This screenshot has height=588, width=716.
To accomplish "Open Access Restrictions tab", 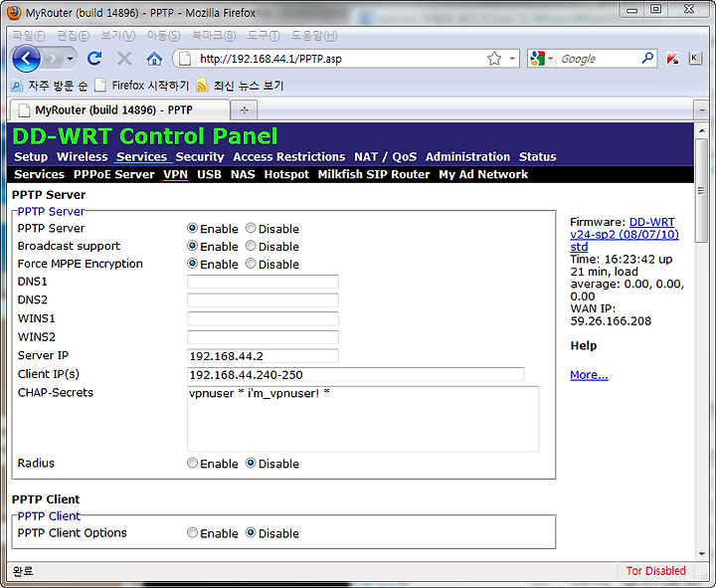I will click(289, 157).
